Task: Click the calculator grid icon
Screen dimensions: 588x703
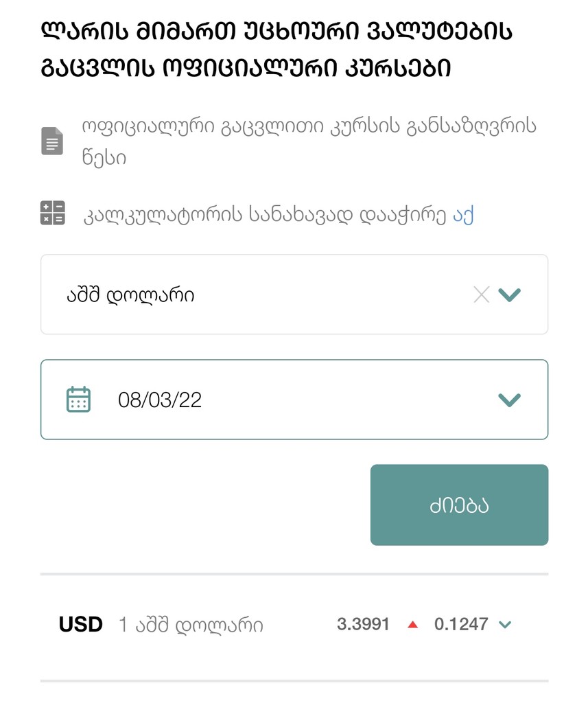Action: pyautogui.click(x=52, y=213)
